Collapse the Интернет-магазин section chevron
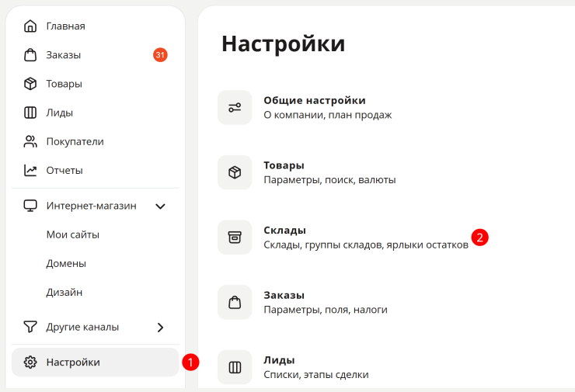Screen dimensions: 575x392 tap(160, 206)
